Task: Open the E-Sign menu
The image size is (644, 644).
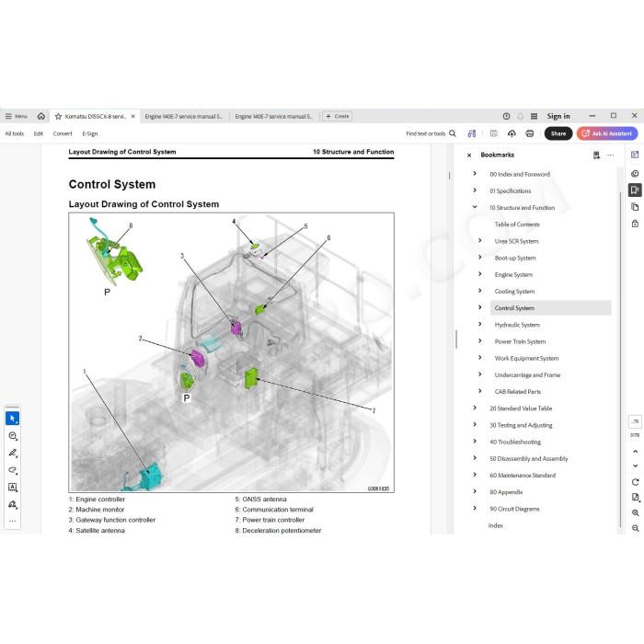Action: (x=90, y=133)
